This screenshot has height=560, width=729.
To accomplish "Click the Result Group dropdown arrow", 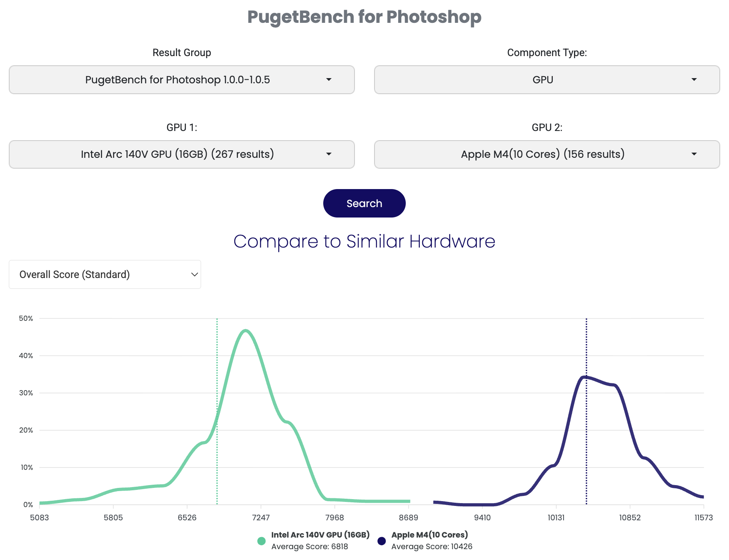I will pyautogui.click(x=329, y=80).
